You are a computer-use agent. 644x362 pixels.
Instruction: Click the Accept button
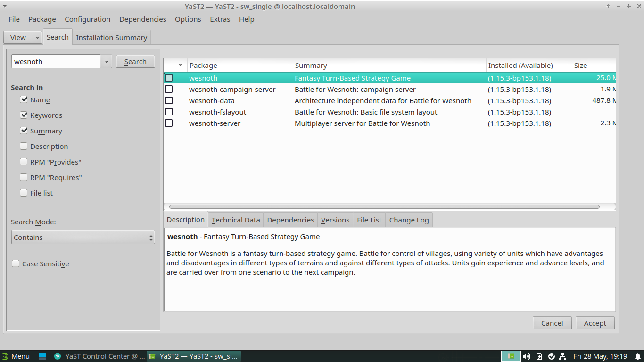pyautogui.click(x=595, y=323)
